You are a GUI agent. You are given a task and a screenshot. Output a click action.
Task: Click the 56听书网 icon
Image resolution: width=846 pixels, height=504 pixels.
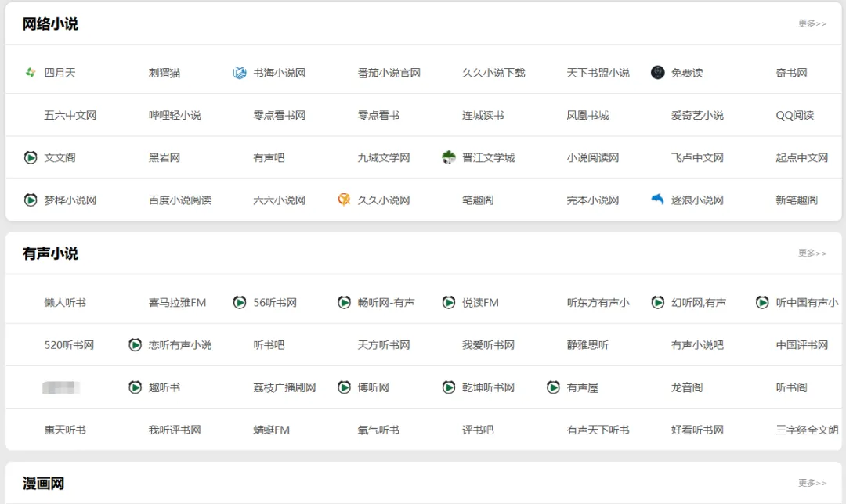(x=240, y=302)
